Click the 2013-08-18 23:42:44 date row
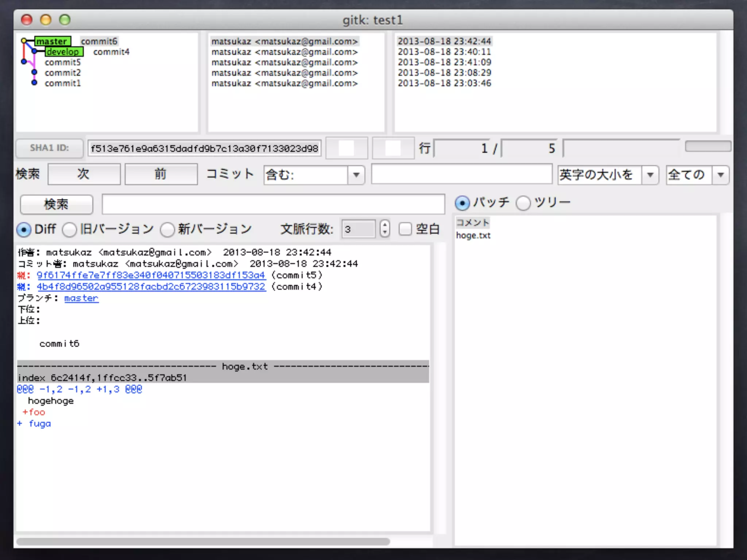747x560 pixels. point(444,41)
